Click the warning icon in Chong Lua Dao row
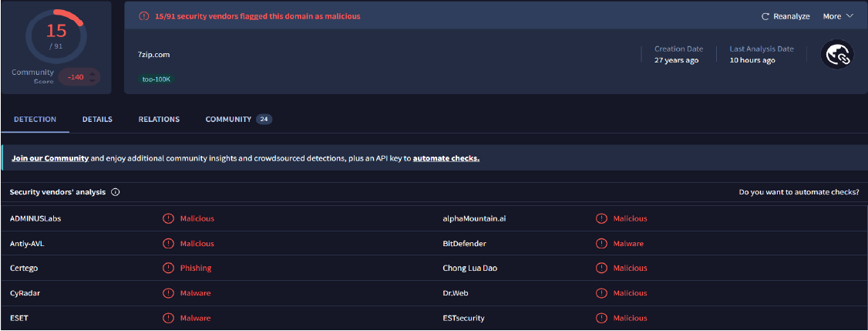This screenshot has width=868, height=331. point(601,268)
